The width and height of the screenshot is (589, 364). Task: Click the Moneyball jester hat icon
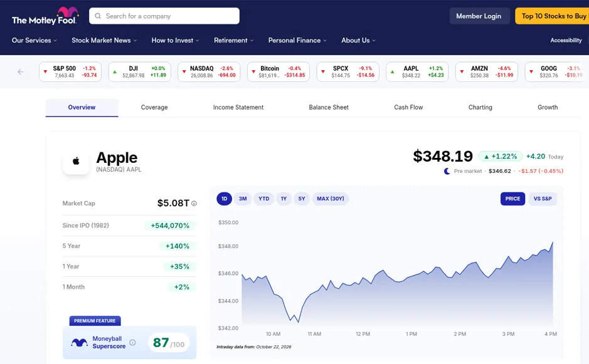pyautogui.click(x=79, y=342)
